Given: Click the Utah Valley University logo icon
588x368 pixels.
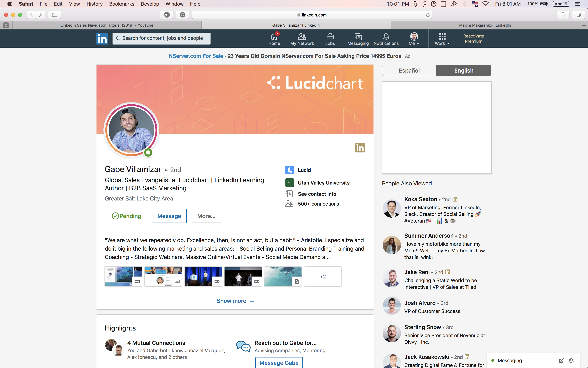Looking at the screenshot, I should tap(289, 183).
